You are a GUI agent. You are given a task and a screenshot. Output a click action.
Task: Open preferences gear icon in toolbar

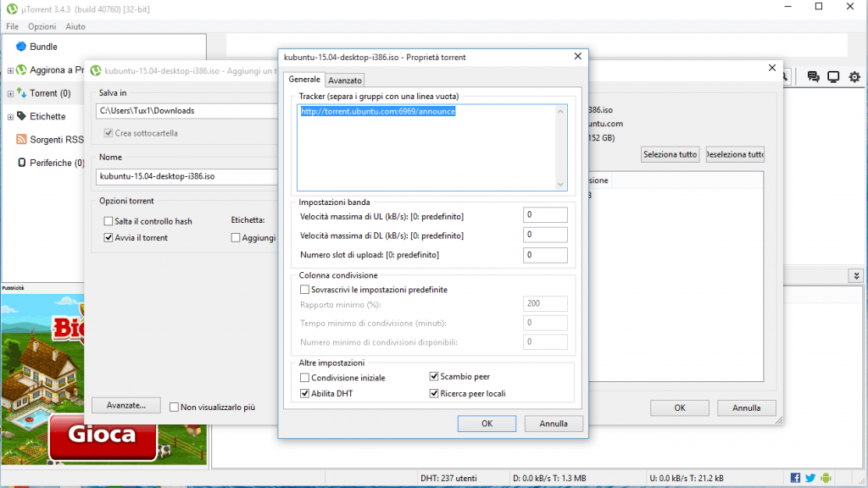pos(854,76)
